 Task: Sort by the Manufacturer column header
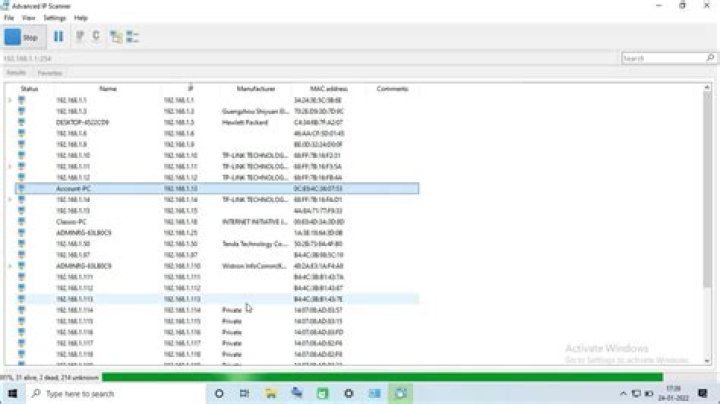pyautogui.click(x=256, y=89)
